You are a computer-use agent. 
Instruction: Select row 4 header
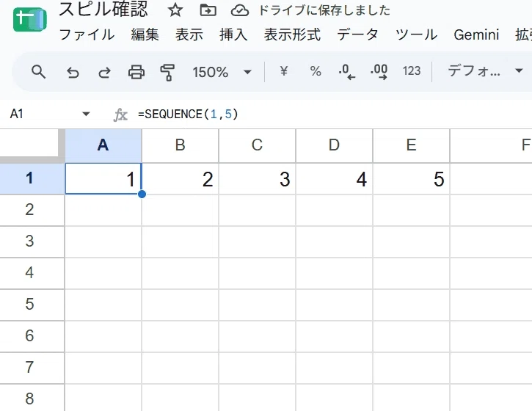32,273
